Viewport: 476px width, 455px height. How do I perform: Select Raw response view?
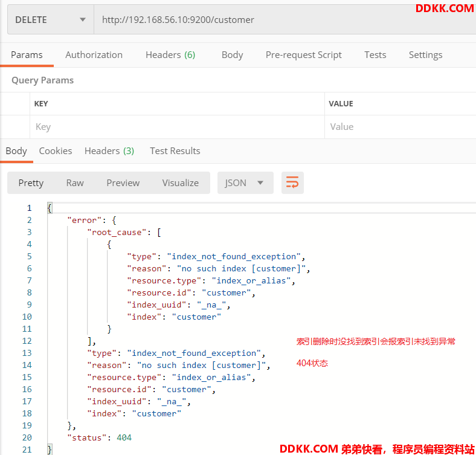click(75, 183)
